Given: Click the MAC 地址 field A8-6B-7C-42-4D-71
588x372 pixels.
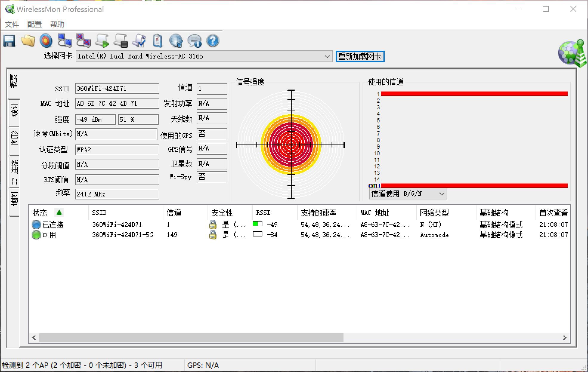Looking at the screenshot, I should tap(117, 103).
